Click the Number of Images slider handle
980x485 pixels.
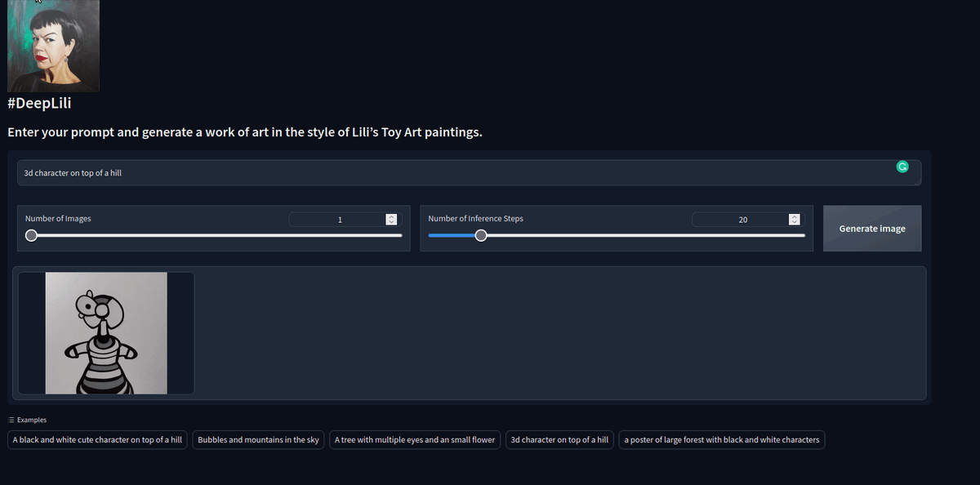(31, 235)
